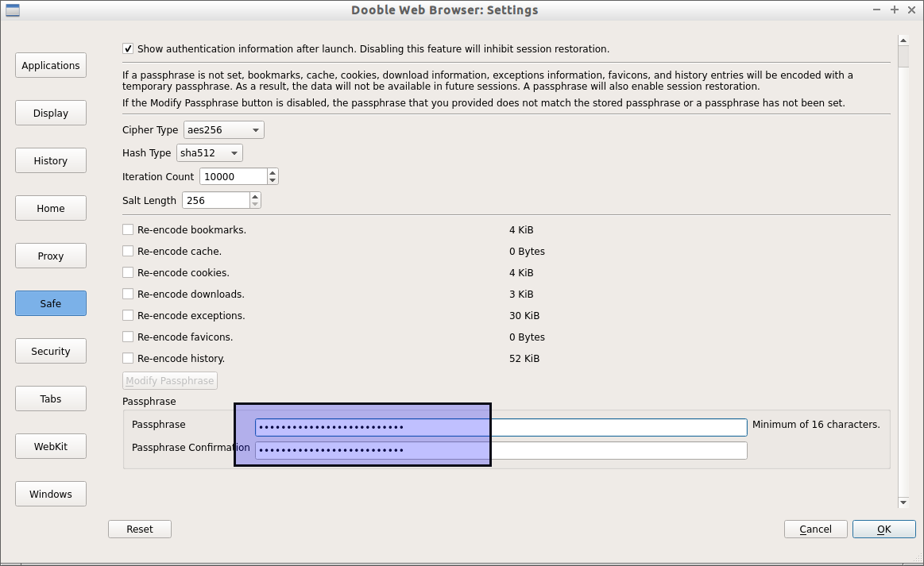Click the Iteration Count value field
Image resolution: width=924 pixels, height=566 pixels.
click(x=234, y=177)
